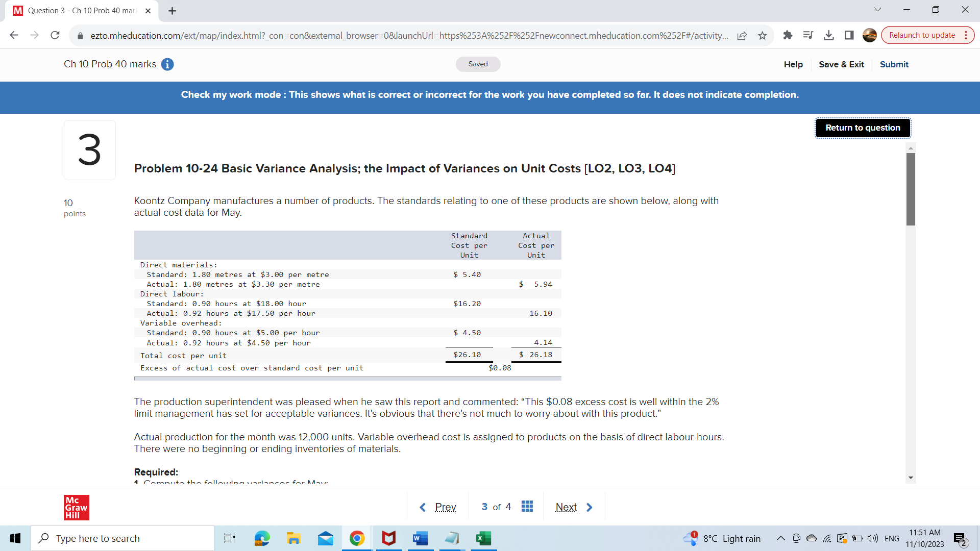Click in the Windows search box
980x551 pixels.
point(122,538)
